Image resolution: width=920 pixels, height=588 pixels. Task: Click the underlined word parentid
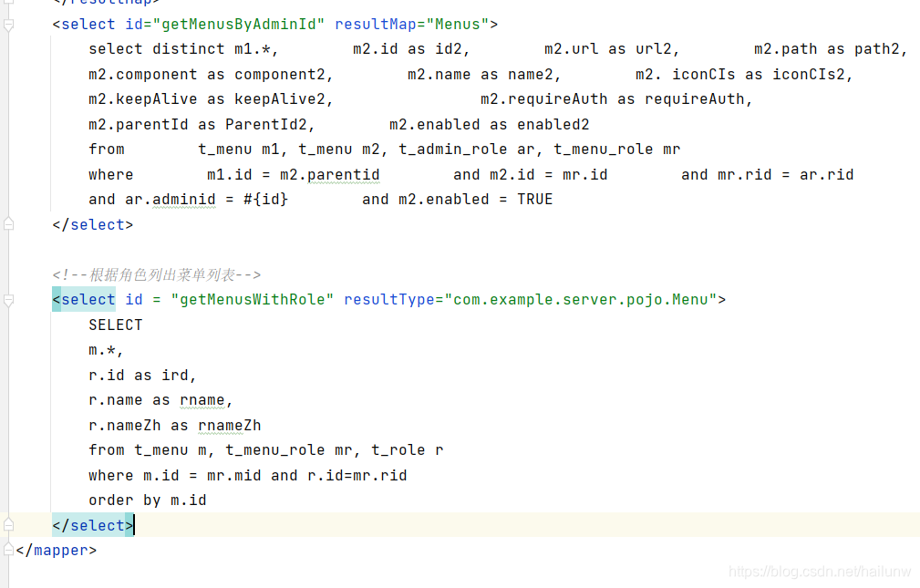tap(343, 175)
